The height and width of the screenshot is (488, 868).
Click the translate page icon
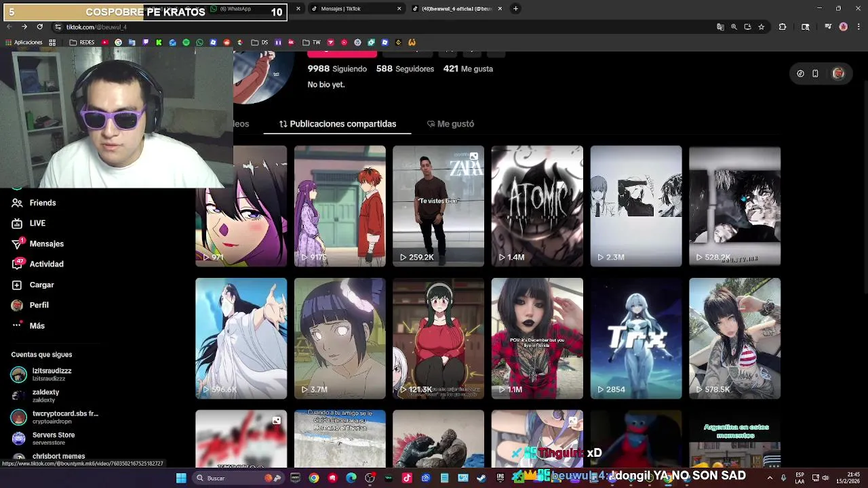720,27
